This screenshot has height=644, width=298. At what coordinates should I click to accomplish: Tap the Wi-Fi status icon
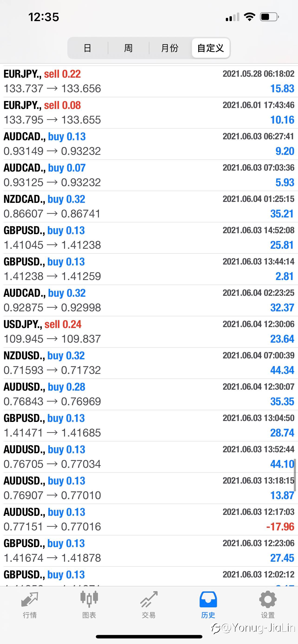[x=249, y=17]
